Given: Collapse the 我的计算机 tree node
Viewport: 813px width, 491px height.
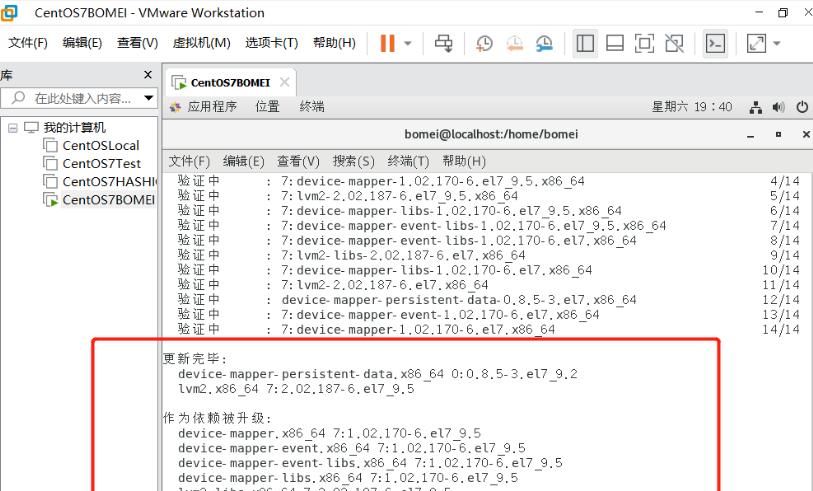Looking at the screenshot, I should point(12,128).
